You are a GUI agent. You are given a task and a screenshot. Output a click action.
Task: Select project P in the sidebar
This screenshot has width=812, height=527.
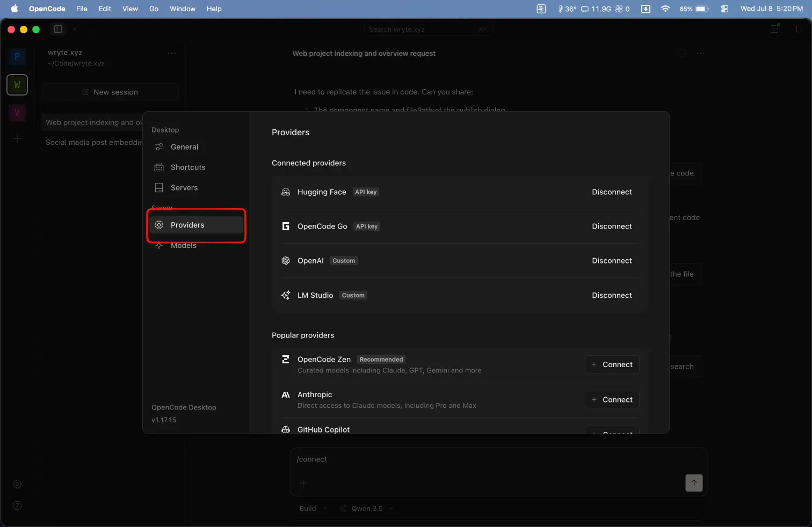(17, 56)
